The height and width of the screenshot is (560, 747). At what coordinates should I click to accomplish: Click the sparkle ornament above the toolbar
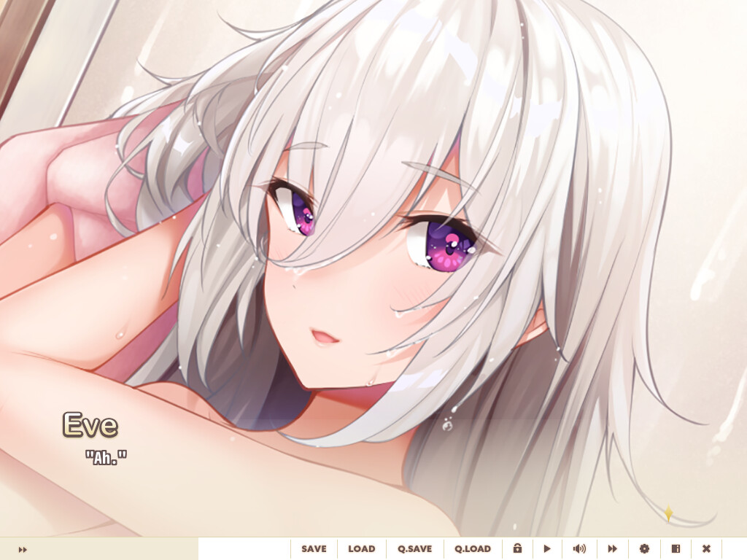click(669, 513)
